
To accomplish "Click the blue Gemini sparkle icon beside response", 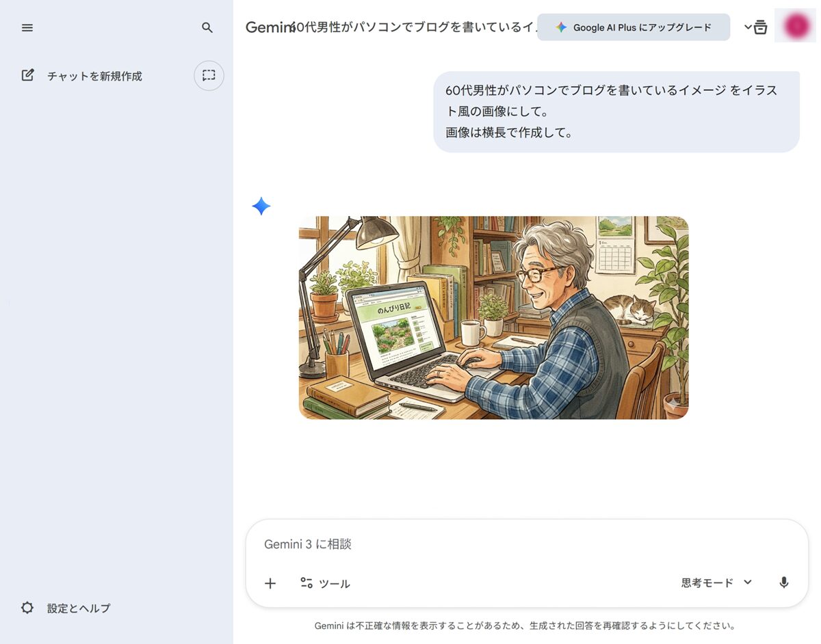I will tap(261, 206).
